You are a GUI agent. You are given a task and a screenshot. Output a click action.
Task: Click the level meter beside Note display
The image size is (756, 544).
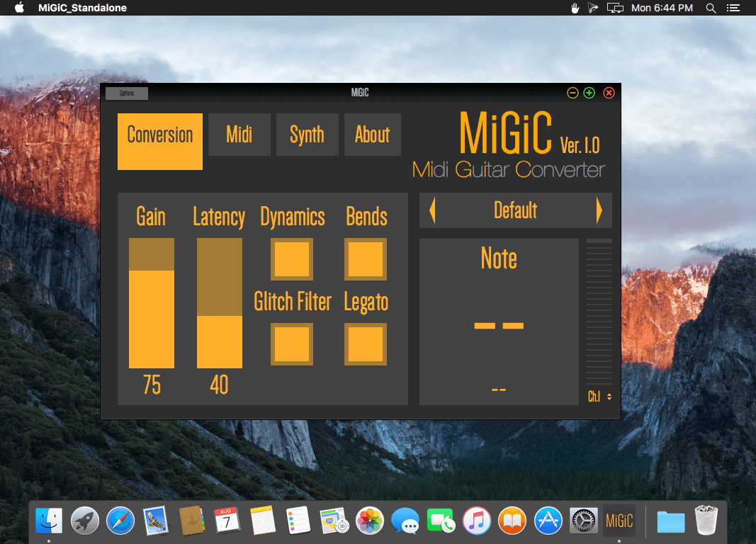(x=599, y=312)
